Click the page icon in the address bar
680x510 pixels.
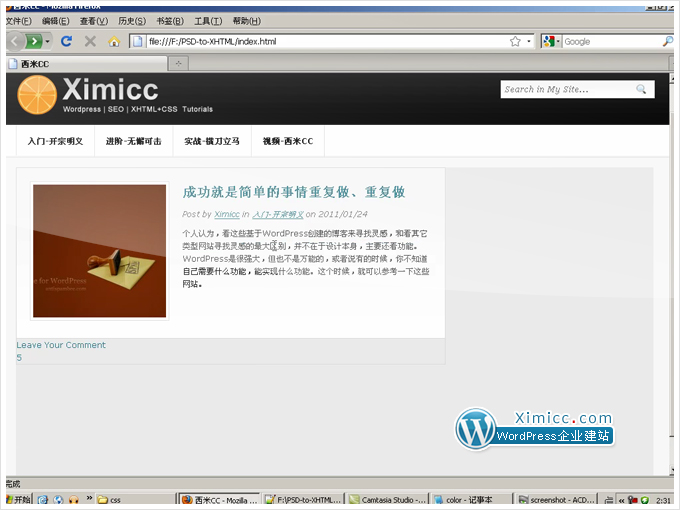[137, 42]
